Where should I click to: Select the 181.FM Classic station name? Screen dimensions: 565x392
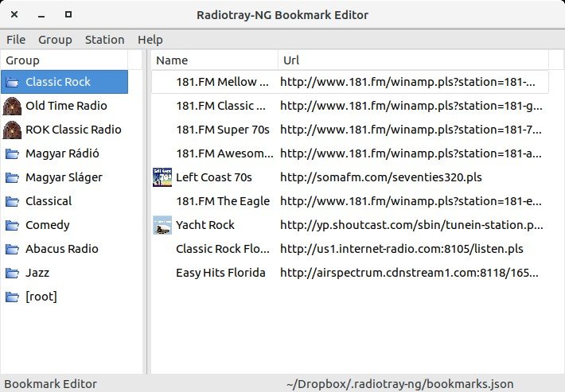[221, 106]
